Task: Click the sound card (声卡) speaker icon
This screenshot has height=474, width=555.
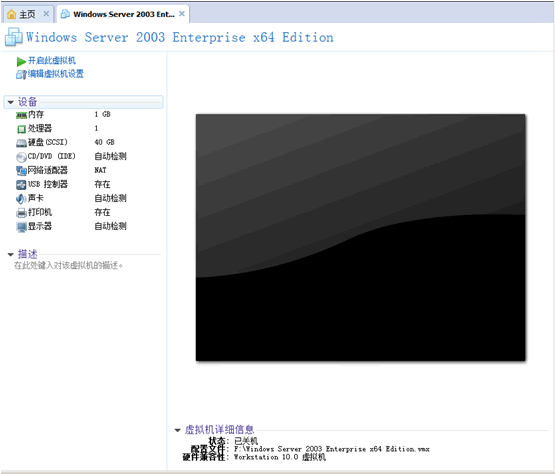Action: tap(21, 199)
